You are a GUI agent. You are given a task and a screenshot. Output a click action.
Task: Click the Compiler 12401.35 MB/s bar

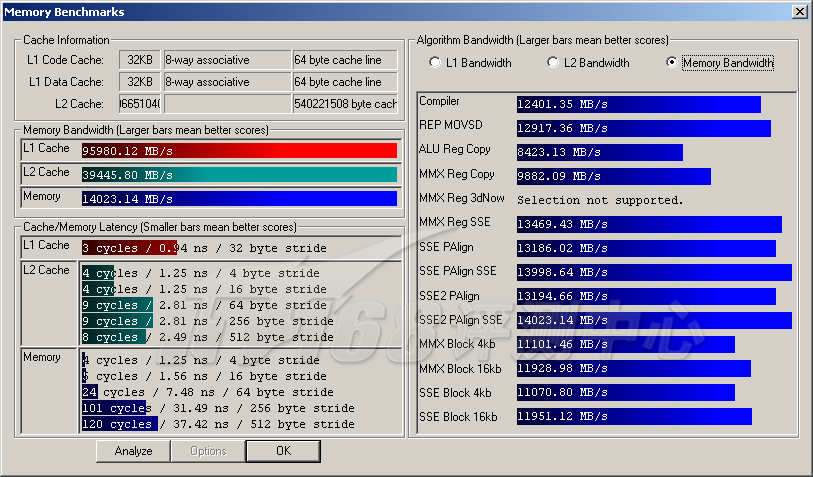click(638, 104)
